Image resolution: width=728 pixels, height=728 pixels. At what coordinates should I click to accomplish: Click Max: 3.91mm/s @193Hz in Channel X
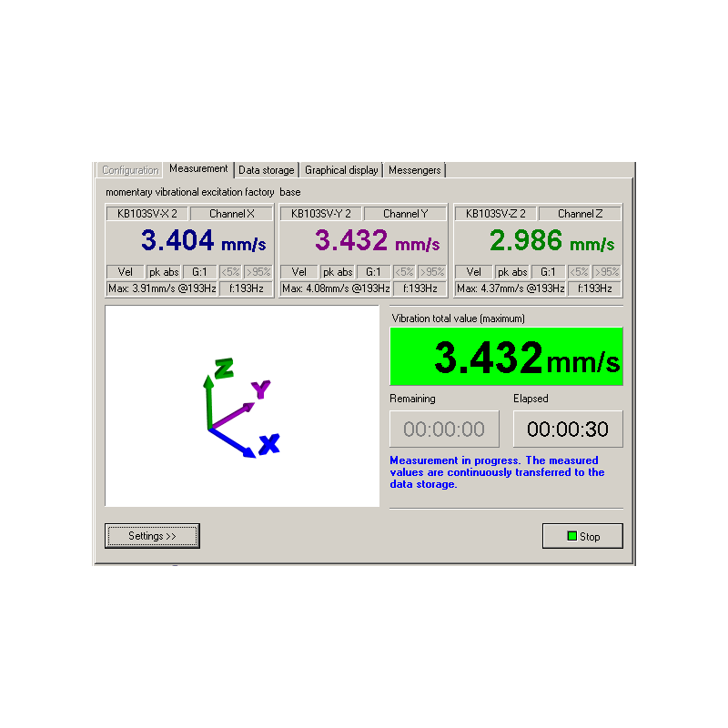pos(162,288)
